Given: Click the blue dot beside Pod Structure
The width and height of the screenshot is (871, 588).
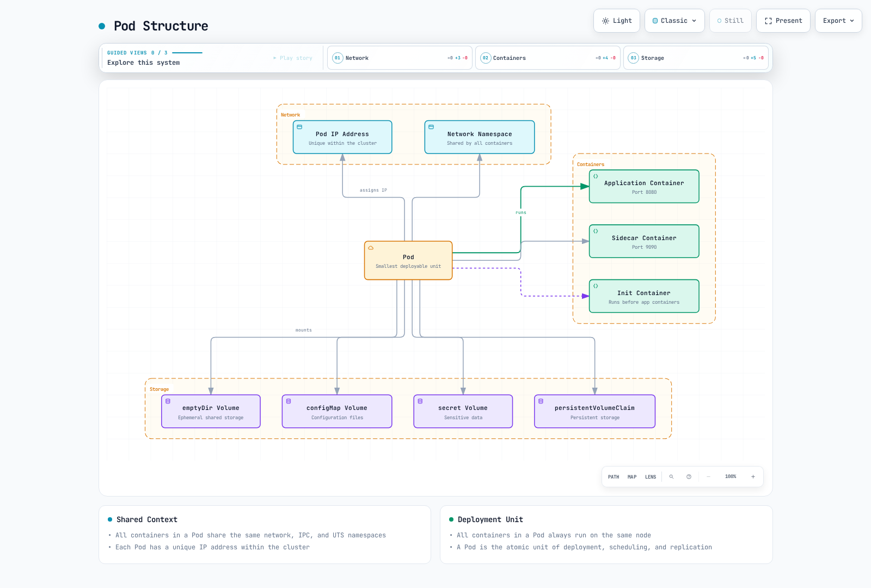Looking at the screenshot, I should (x=102, y=26).
